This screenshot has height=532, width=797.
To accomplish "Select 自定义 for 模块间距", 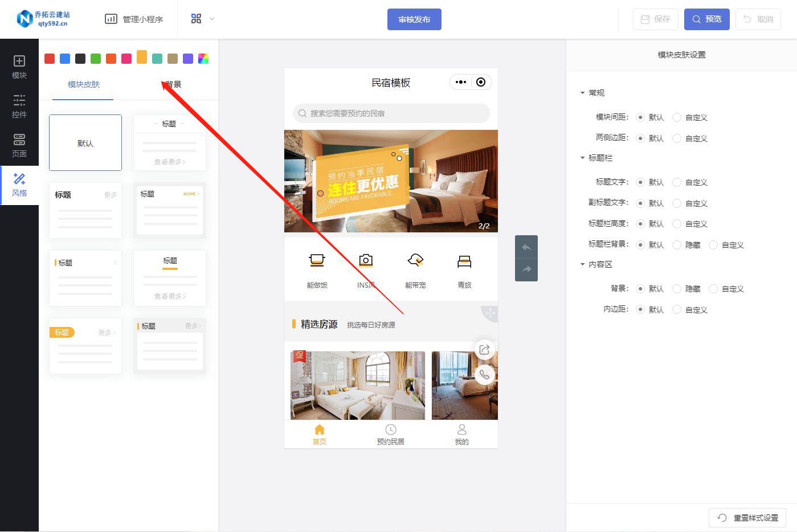I will pyautogui.click(x=677, y=117).
